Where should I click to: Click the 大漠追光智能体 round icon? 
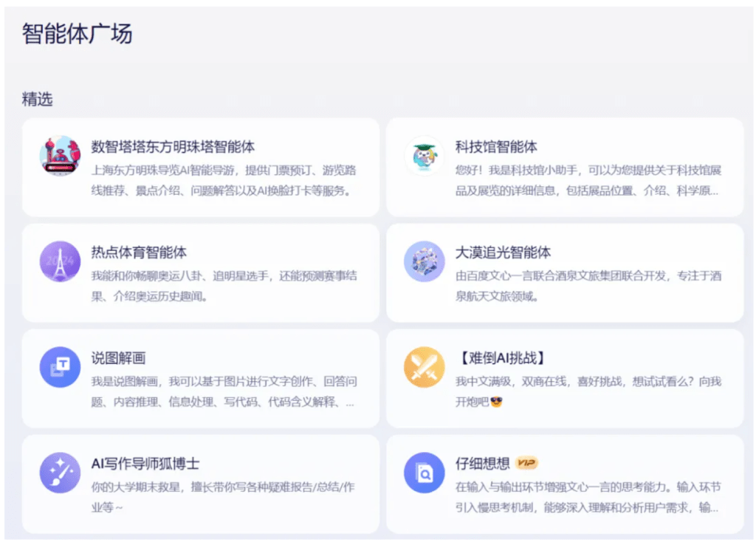point(425,261)
